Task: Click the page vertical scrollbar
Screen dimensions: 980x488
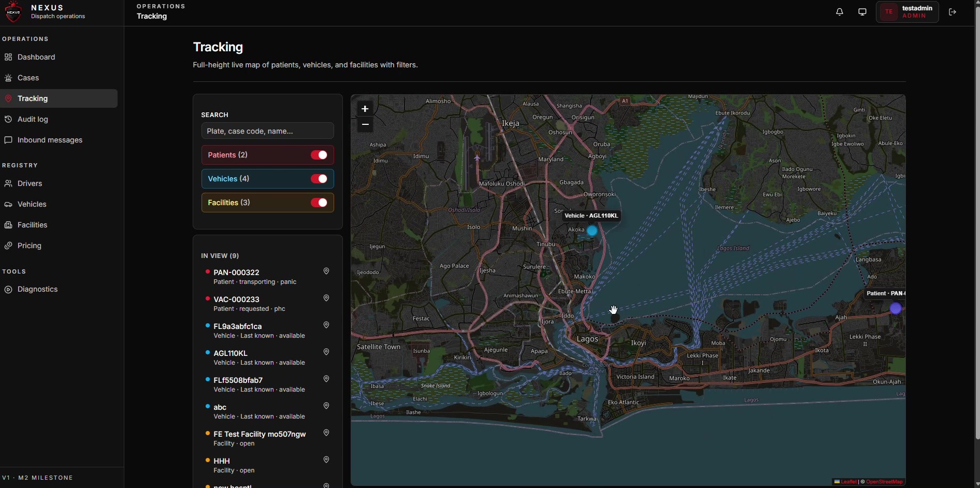Action: coord(976,223)
